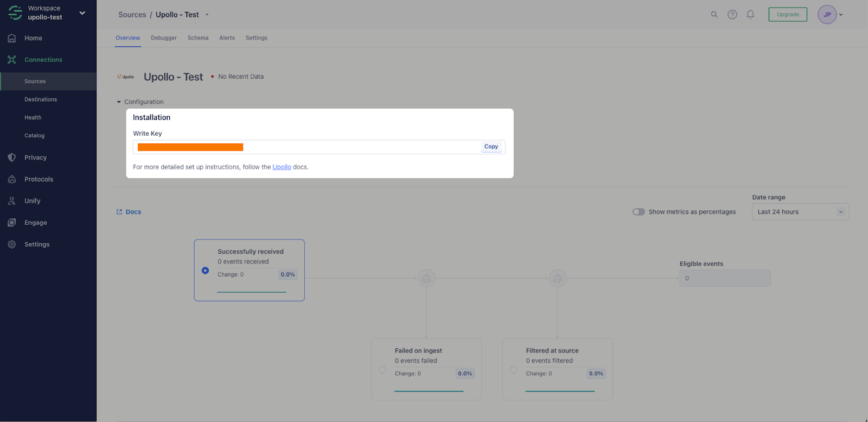Go to Home in the sidebar
868x422 pixels.
pos(33,38)
